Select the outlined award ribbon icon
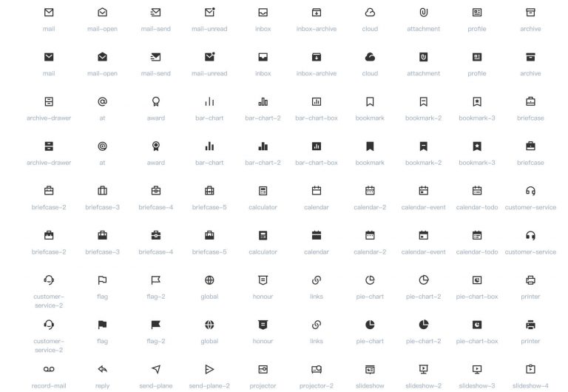568x392 pixels. pos(156,101)
